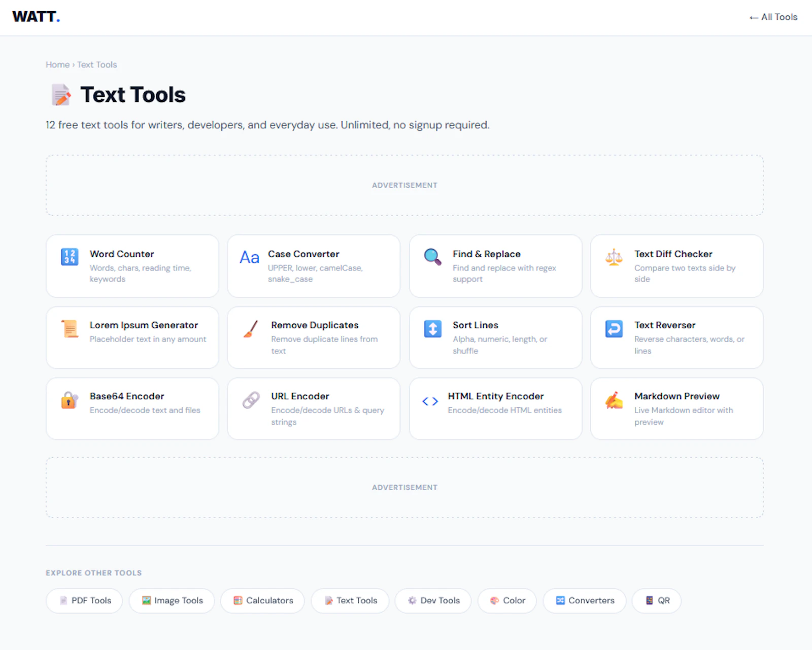Click the Lorem Ipsum Generator scroll icon
The height and width of the screenshot is (650, 812).
[x=70, y=328]
